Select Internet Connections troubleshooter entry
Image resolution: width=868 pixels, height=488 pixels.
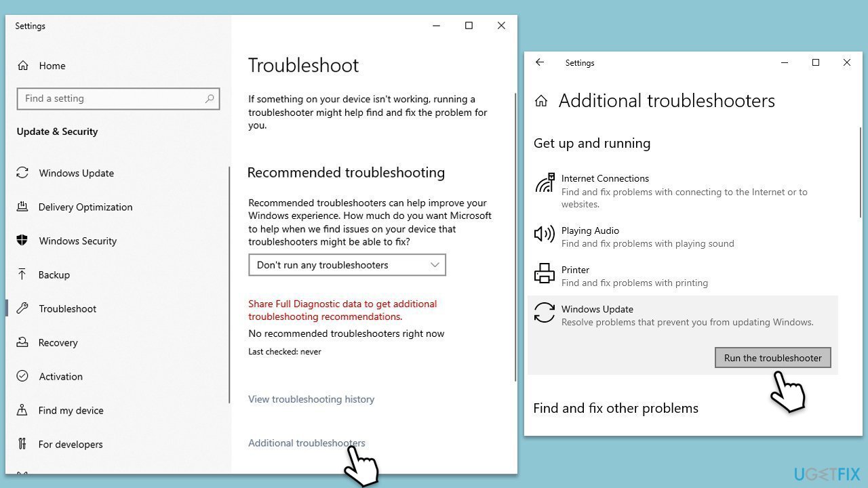coord(683,190)
